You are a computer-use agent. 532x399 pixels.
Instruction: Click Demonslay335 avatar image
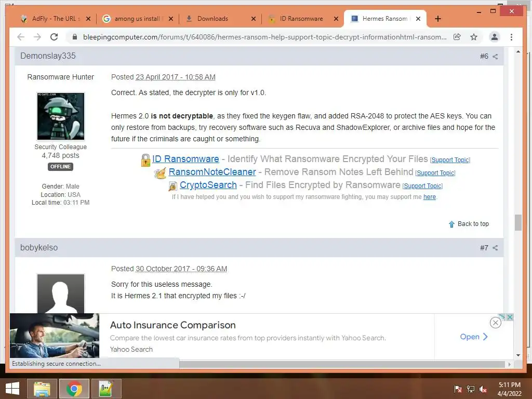[61, 116]
